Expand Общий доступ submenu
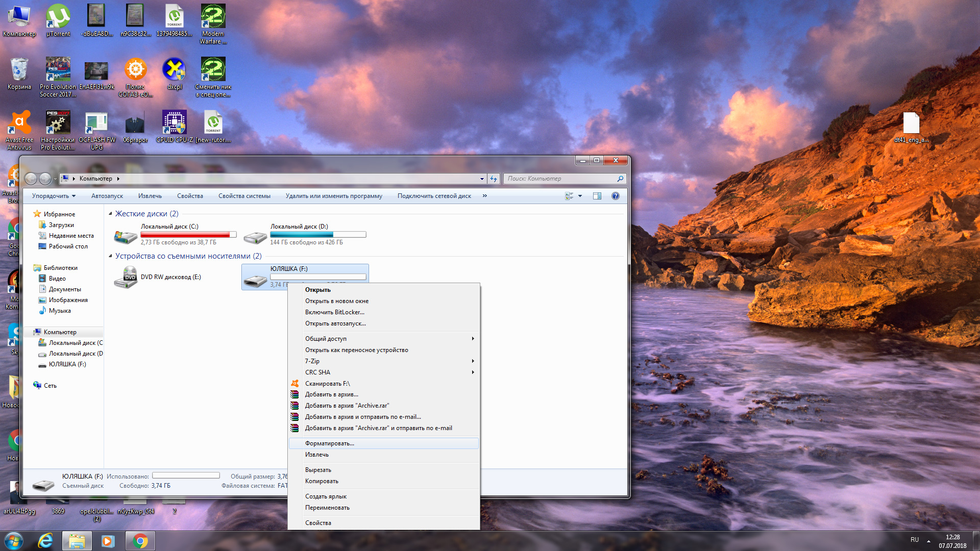The height and width of the screenshot is (551, 980). [x=384, y=339]
